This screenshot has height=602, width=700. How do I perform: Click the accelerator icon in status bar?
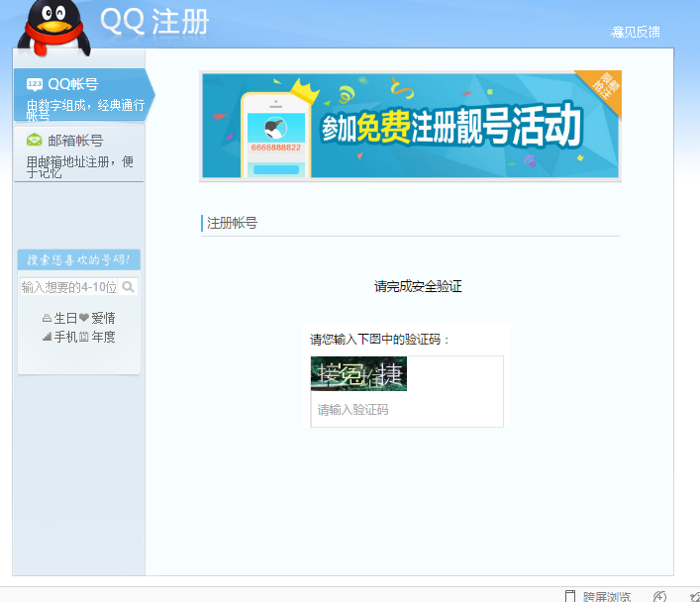(x=659, y=596)
